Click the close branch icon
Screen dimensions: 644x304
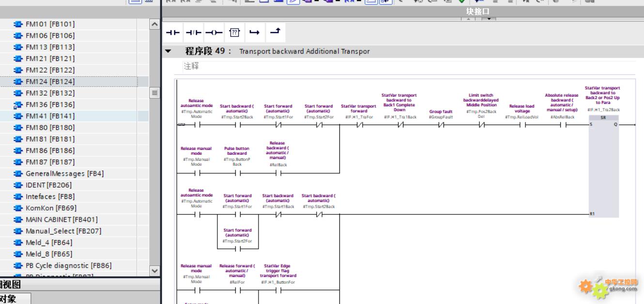tap(275, 32)
